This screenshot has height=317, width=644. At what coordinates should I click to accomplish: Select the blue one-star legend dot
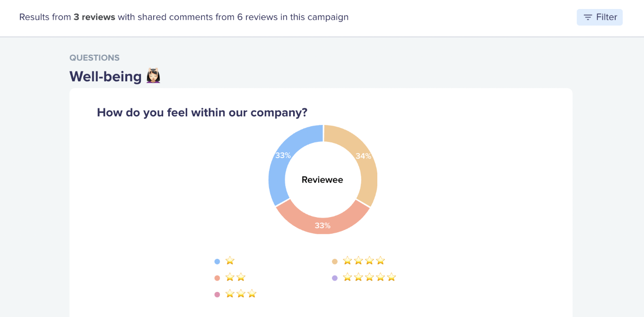(217, 261)
